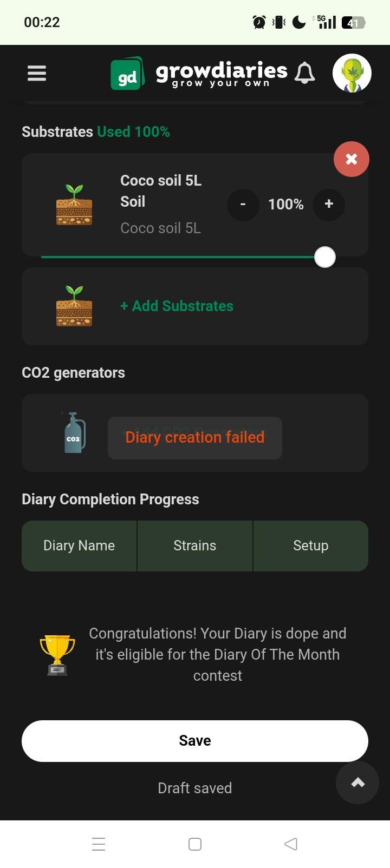This screenshot has height=868, width=390.
Task: Tap the gold trophy icon
Action: [x=57, y=655]
